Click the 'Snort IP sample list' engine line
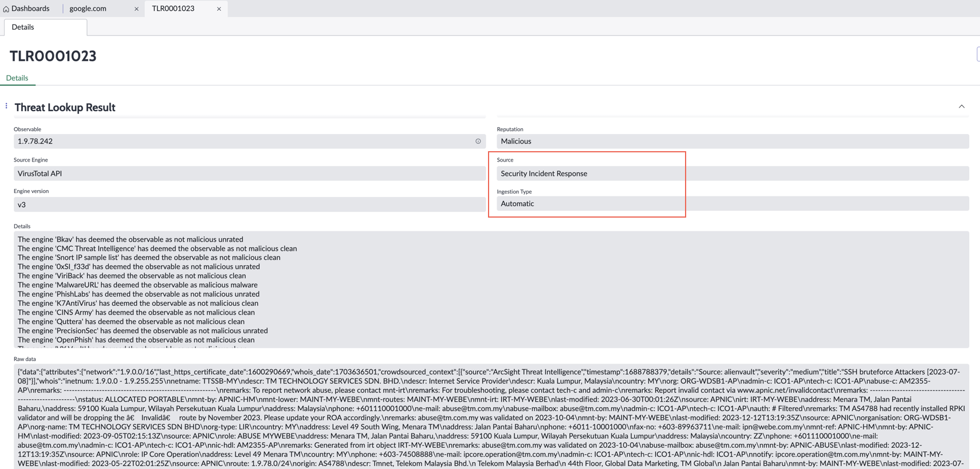The image size is (980, 469). 149,258
